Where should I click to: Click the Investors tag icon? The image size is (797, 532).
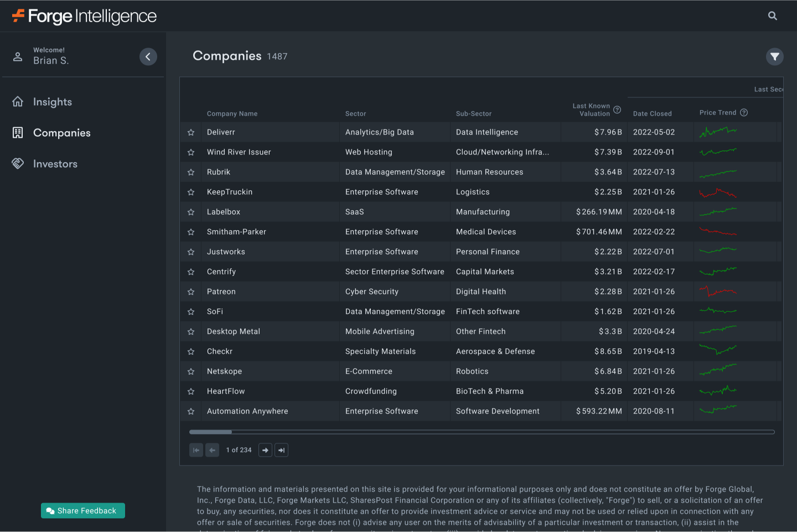17,163
